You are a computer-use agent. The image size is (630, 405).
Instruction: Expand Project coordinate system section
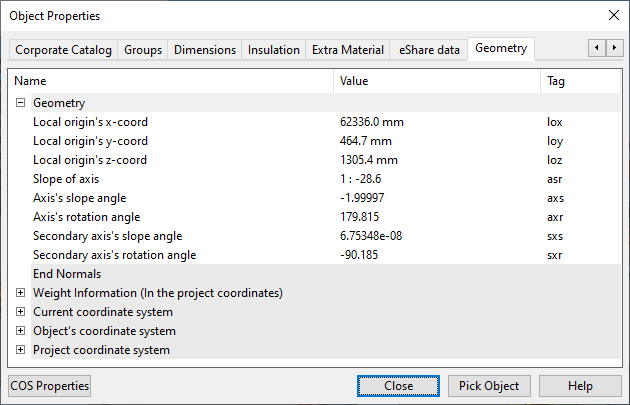pyautogui.click(x=20, y=350)
